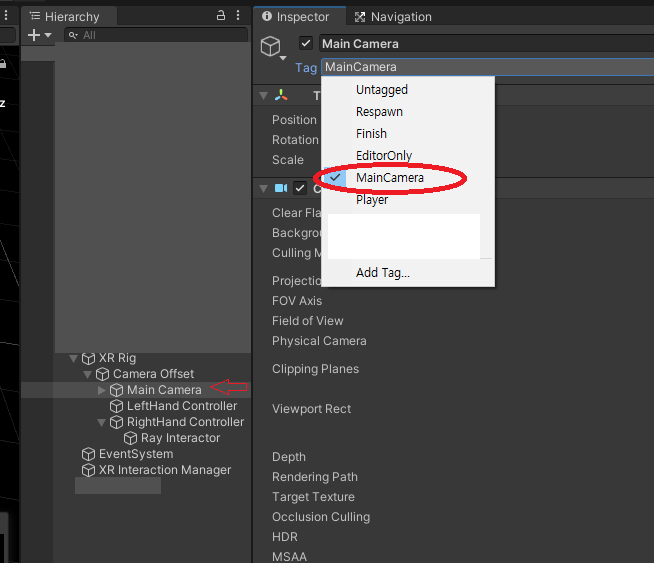Click the Clipping Planes property label

pyautogui.click(x=315, y=369)
